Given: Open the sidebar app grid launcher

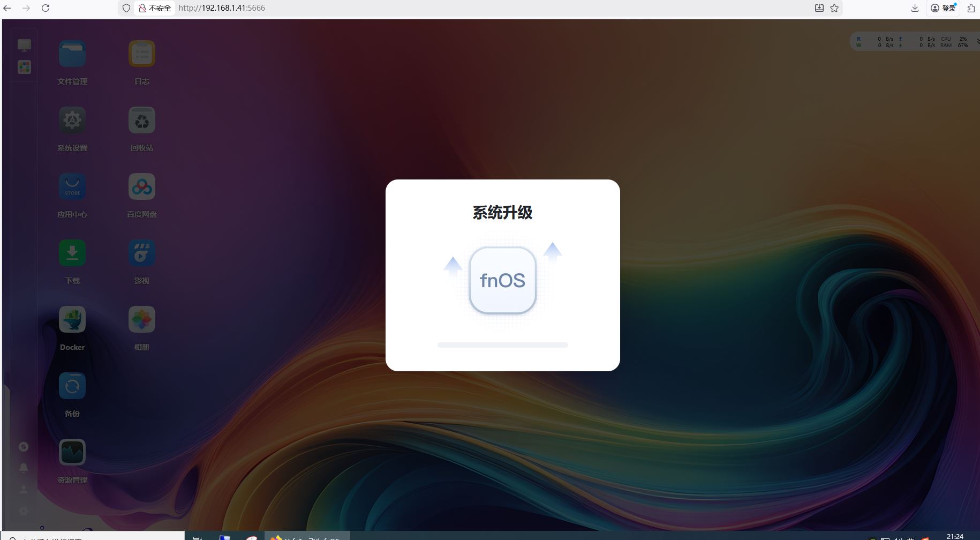Looking at the screenshot, I should click(x=24, y=67).
